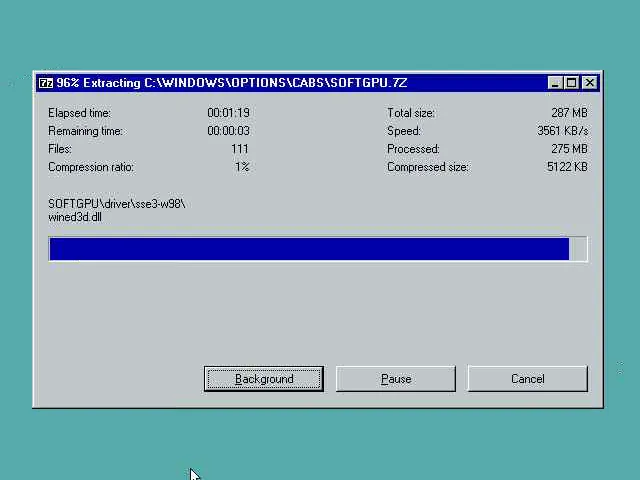
Task: Click the 'Remaining time:' label
Action: (85, 131)
